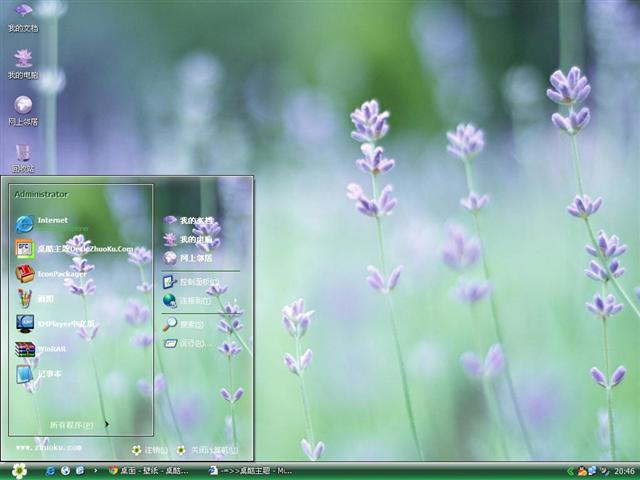Click the orange messenger tray icon
Image resolution: width=640 pixels, height=480 pixels.
tap(582, 471)
